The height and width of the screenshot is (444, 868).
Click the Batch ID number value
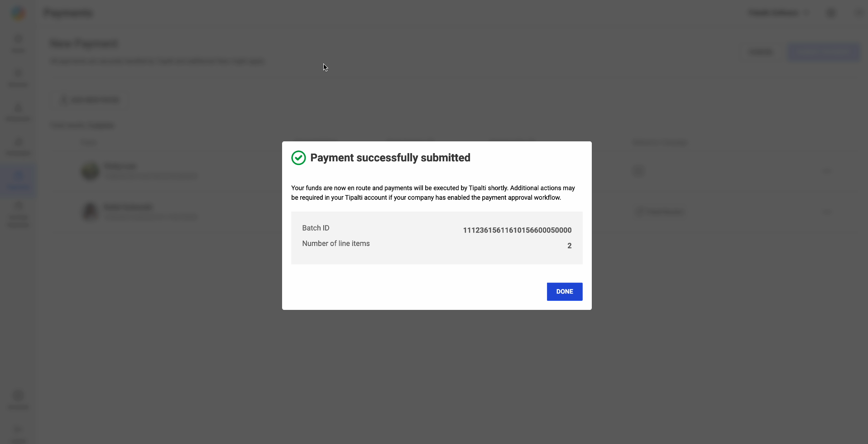(x=517, y=230)
